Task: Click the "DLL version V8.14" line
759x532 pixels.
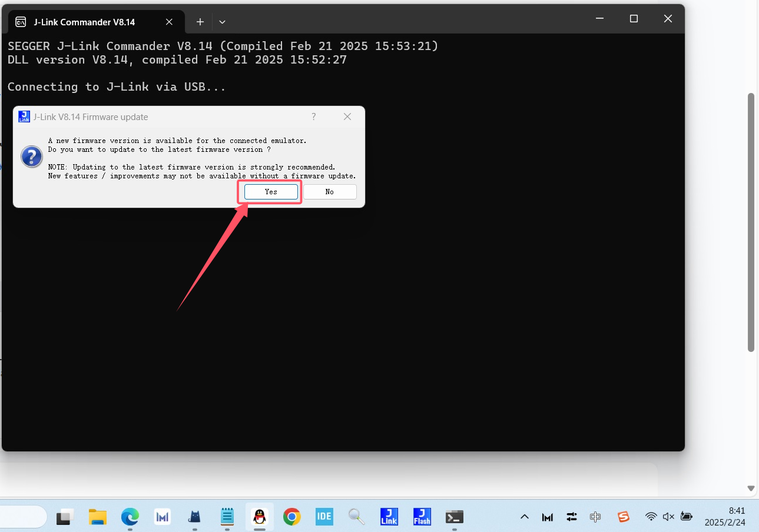Action: pos(177,59)
